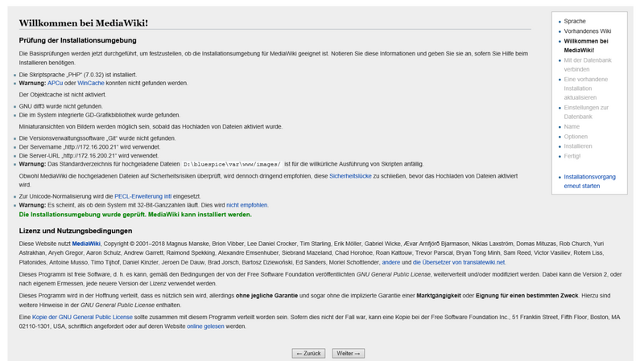This screenshot has height=361, width=644.
Task: Click the Optionen step in sidebar
Action: (576, 137)
